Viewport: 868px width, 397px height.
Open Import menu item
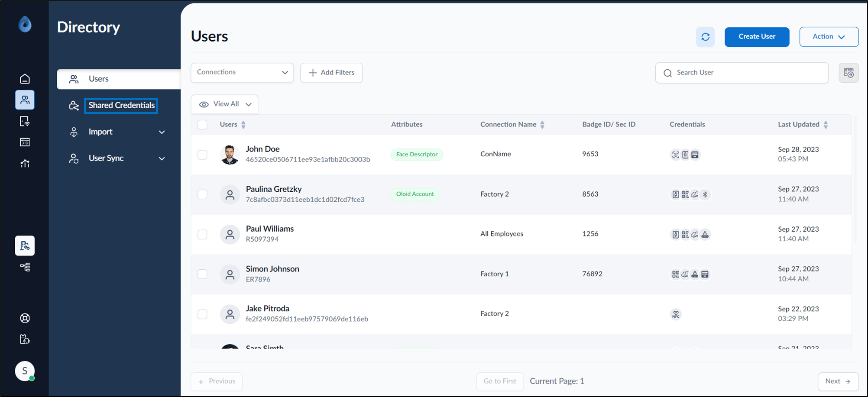(x=100, y=132)
